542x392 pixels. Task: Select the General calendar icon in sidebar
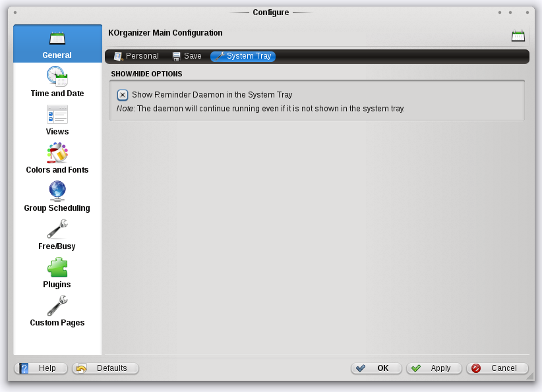tap(57, 38)
